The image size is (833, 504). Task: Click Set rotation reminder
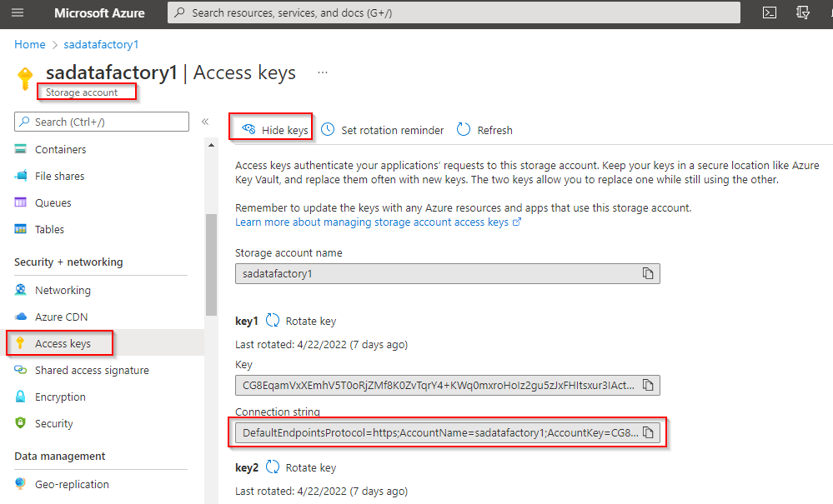click(x=383, y=130)
